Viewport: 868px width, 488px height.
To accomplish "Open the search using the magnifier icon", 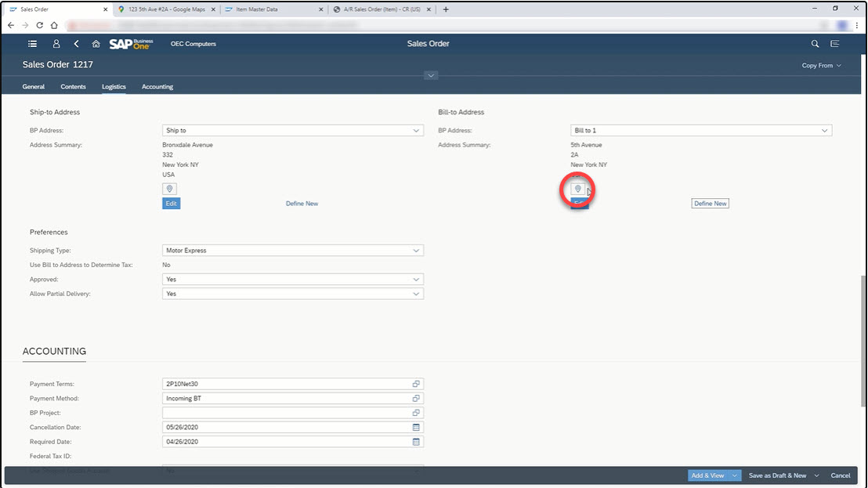I will pyautogui.click(x=815, y=44).
